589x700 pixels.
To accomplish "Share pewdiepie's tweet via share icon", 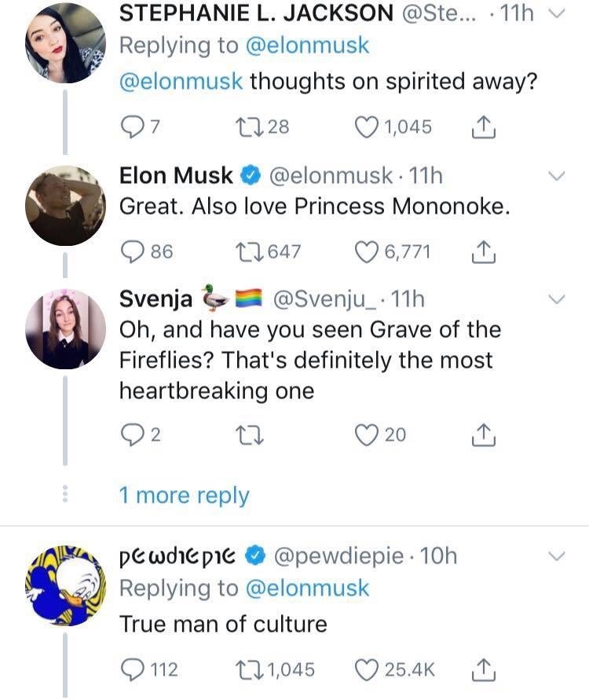I will [483, 669].
